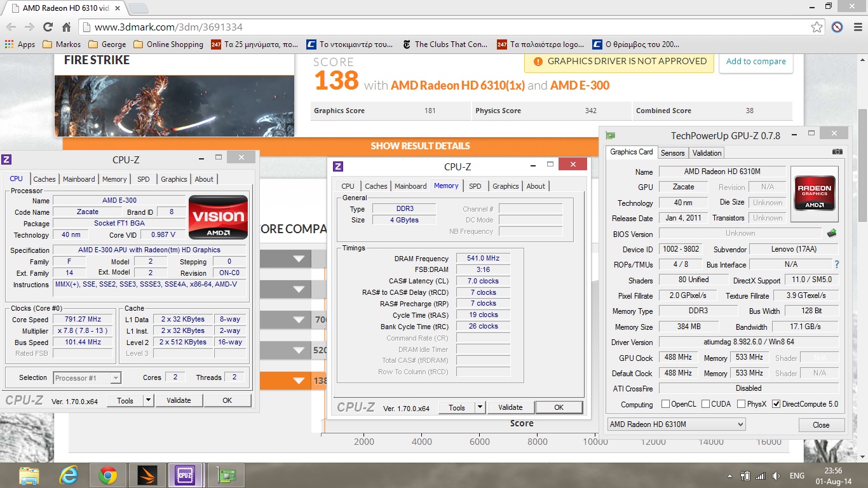
Task: Take GPU-Z screenshot camera icon
Action: click(x=837, y=152)
